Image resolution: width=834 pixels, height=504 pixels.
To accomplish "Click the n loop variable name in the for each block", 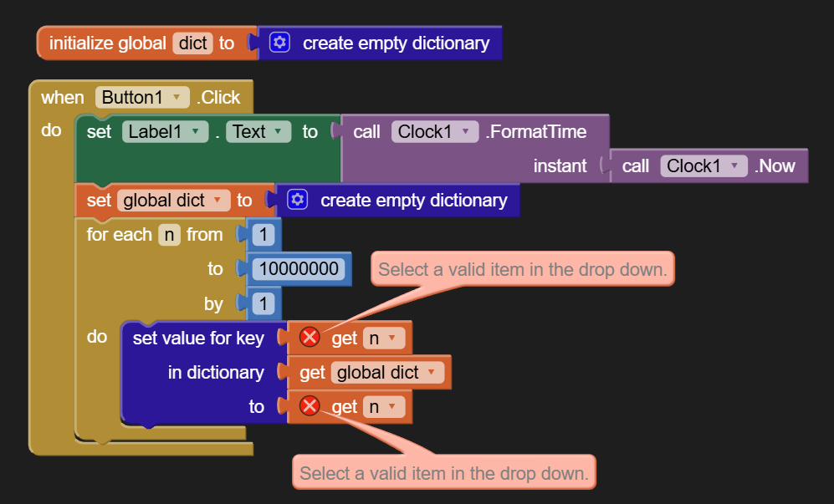I will [x=169, y=235].
